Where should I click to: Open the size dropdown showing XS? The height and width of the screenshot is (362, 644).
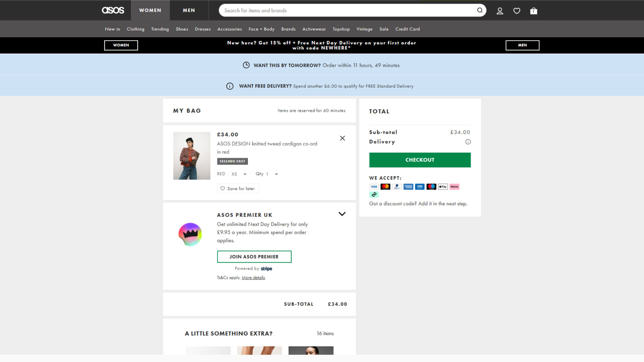coord(238,174)
